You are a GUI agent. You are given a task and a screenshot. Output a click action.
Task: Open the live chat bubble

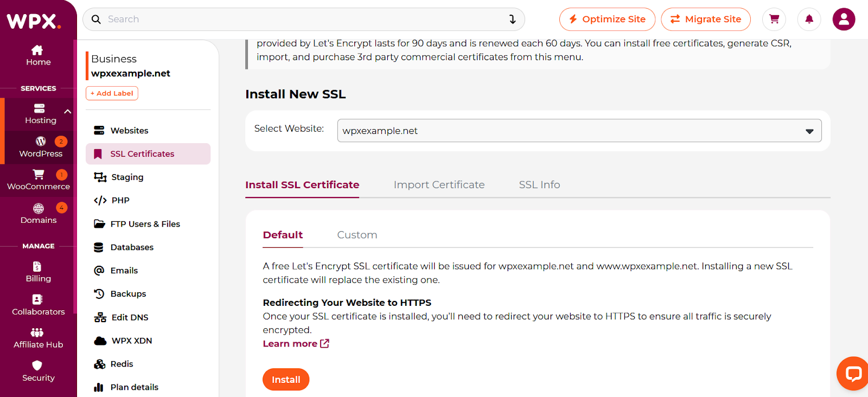(853, 374)
